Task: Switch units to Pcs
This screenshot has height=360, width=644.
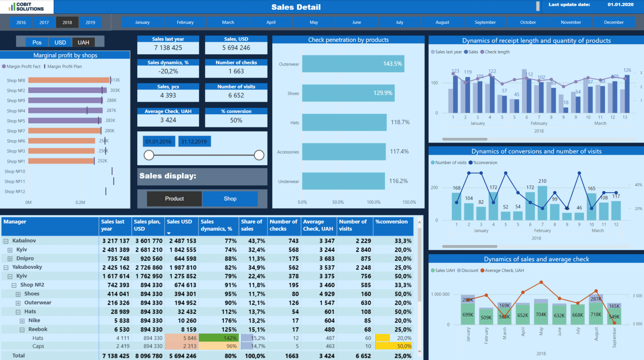Action: pyautogui.click(x=37, y=42)
